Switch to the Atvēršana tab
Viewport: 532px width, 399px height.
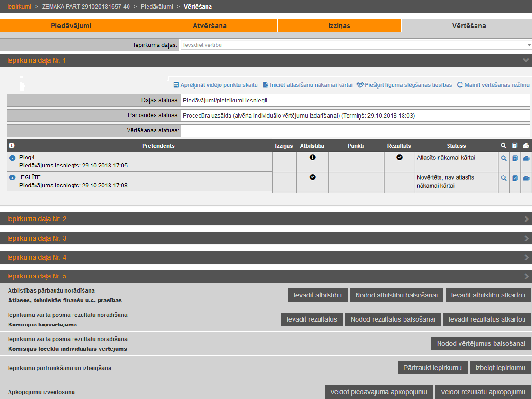[210, 26]
